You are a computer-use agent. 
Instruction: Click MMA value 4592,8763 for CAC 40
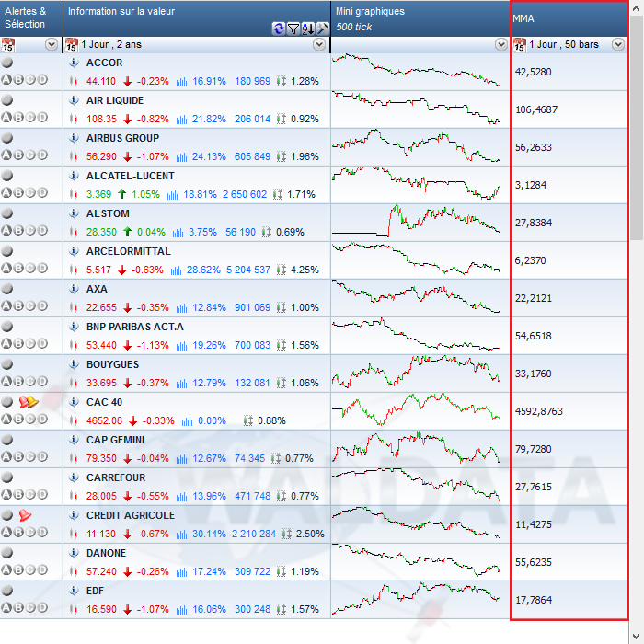point(539,411)
